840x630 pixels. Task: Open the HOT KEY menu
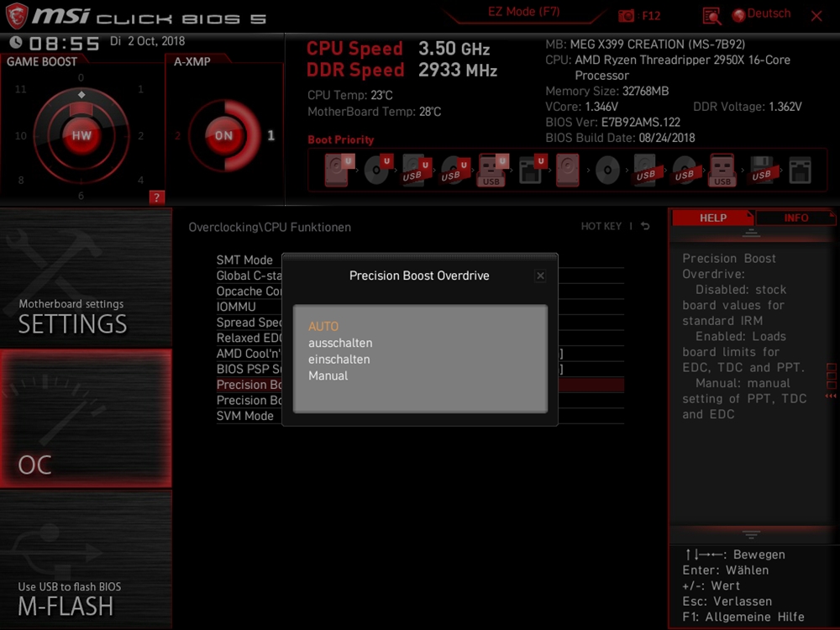tap(601, 227)
